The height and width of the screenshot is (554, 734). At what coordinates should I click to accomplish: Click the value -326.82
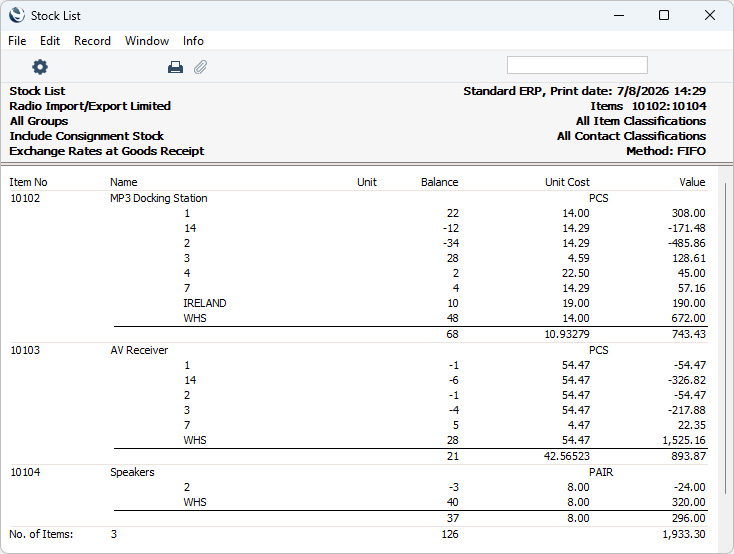pyautogui.click(x=687, y=380)
